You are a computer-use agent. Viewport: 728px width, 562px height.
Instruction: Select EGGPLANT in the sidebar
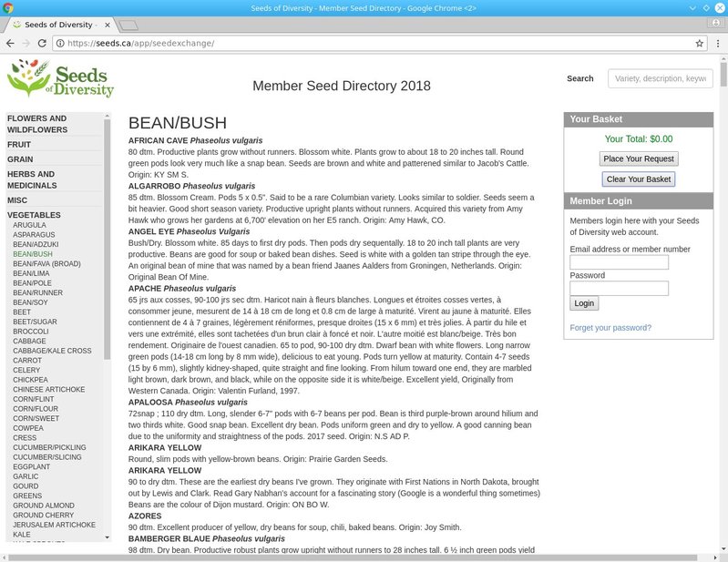pos(31,467)
